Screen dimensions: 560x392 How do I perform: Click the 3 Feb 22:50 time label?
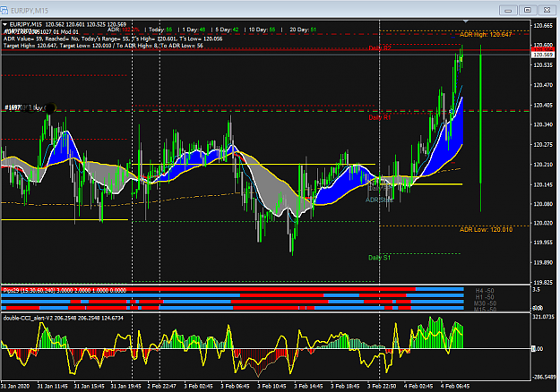pyautogui.click(x=382, y=387)
